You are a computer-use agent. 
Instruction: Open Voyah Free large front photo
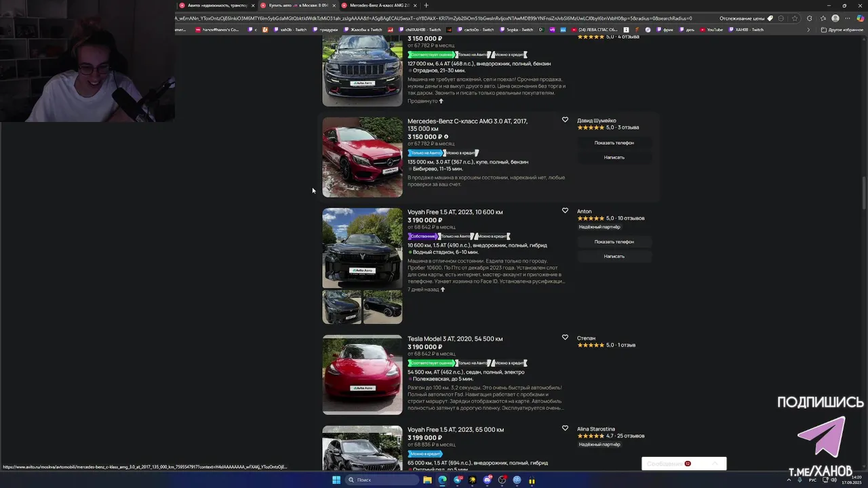click(x=362, y=248)
